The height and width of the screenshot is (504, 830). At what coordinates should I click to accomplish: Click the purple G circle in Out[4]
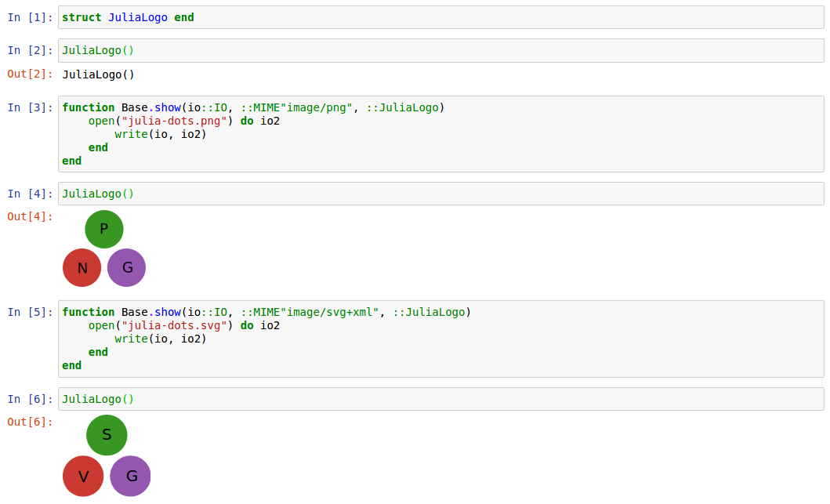point(126,268)
